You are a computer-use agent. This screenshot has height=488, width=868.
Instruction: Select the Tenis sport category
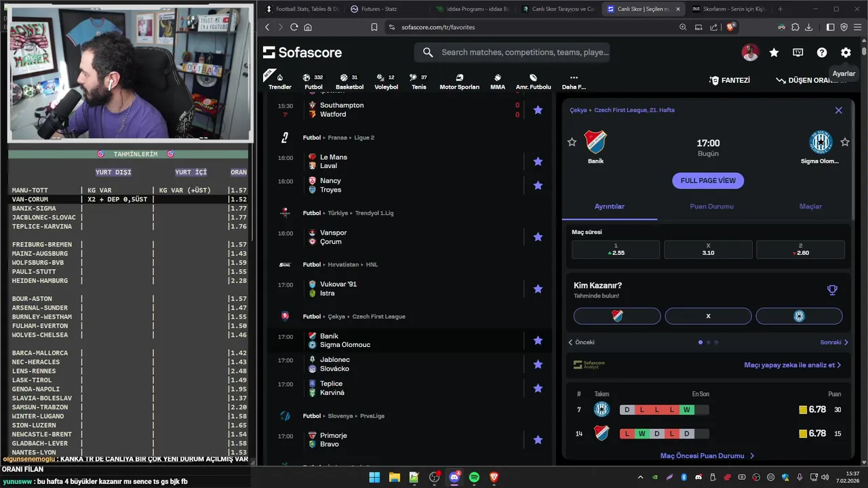[x=419, y=82]
